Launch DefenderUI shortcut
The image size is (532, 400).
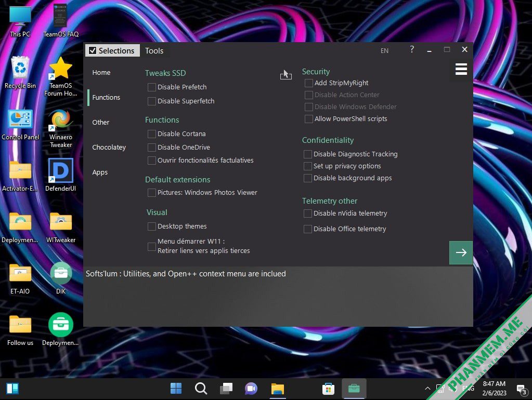tap(61, 175)
